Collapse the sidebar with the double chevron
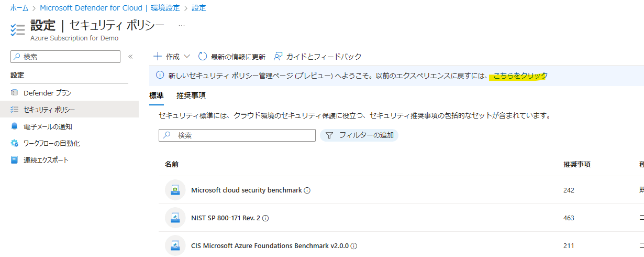This screenshot has width=644, height=257. click(130, 57)
